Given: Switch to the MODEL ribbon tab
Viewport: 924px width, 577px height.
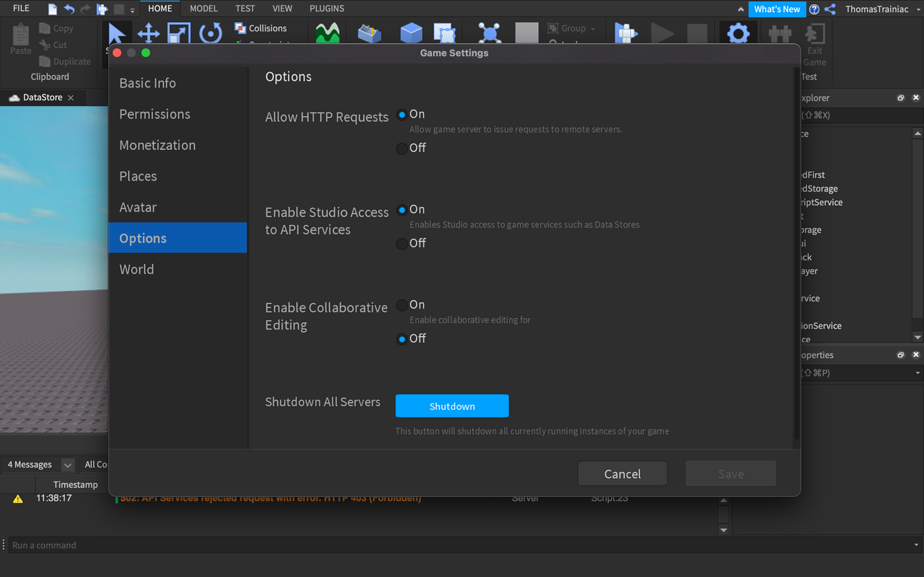Looking at the screenshot, I should coord(203,8).
